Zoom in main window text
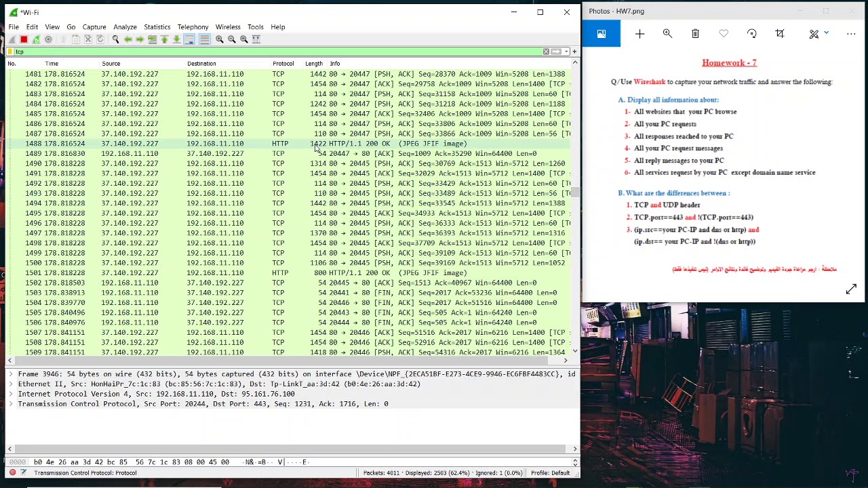Screen dimensions: 868x488 pos(219,39)
